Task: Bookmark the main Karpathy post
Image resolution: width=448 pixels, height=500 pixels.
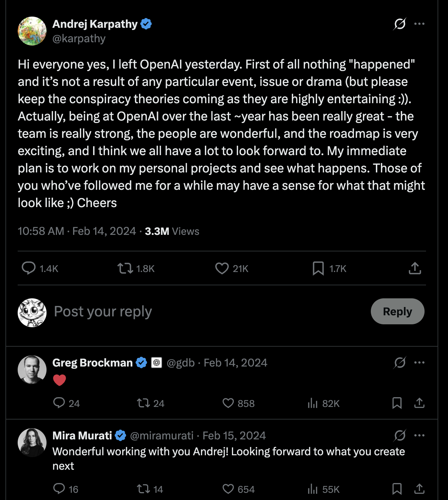Action: coord(318,268)
